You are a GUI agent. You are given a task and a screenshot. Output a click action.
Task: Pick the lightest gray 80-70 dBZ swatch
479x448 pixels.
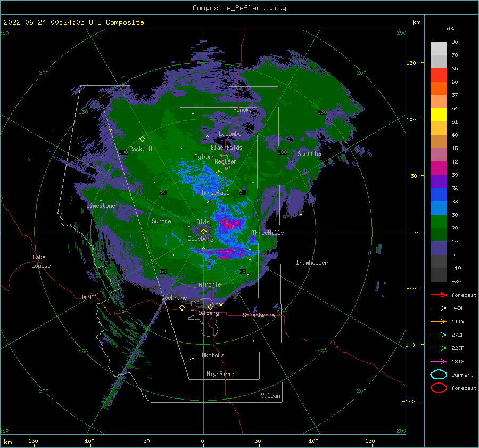point(439,48)
